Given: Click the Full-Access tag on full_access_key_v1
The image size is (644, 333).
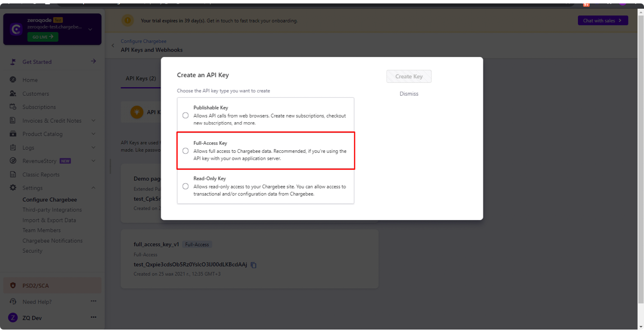Looking at the screenshot, I should pyautogui.click(x=197, y=245).
